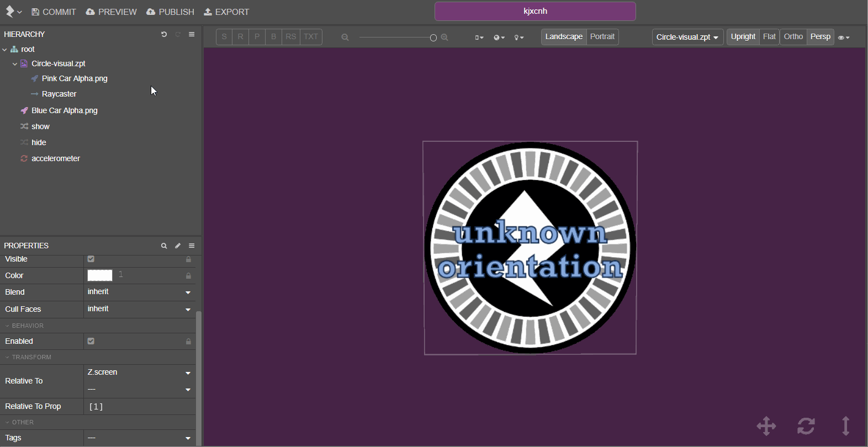Click the Raycaster arrow icon

click(x=35, y=94)
